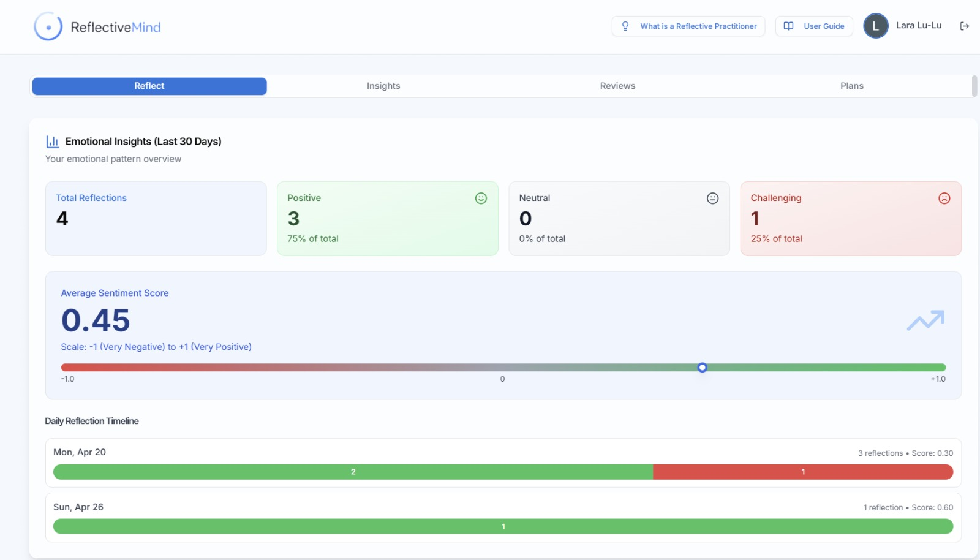This screenshot has width=980, height=560.
Task: Click the neutral face icon in Neutral card
Action: (x=712, y=198)
